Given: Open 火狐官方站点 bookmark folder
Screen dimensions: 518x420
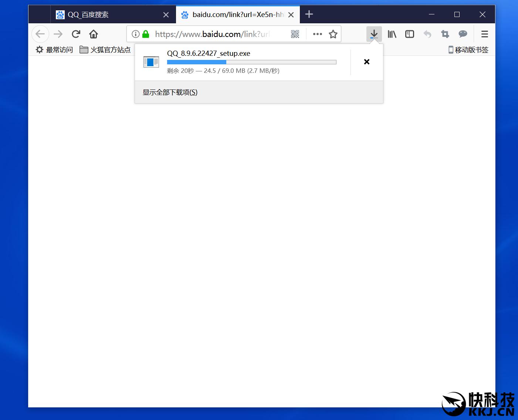Looking at the screenshot, I should click(x=105, y=50).
